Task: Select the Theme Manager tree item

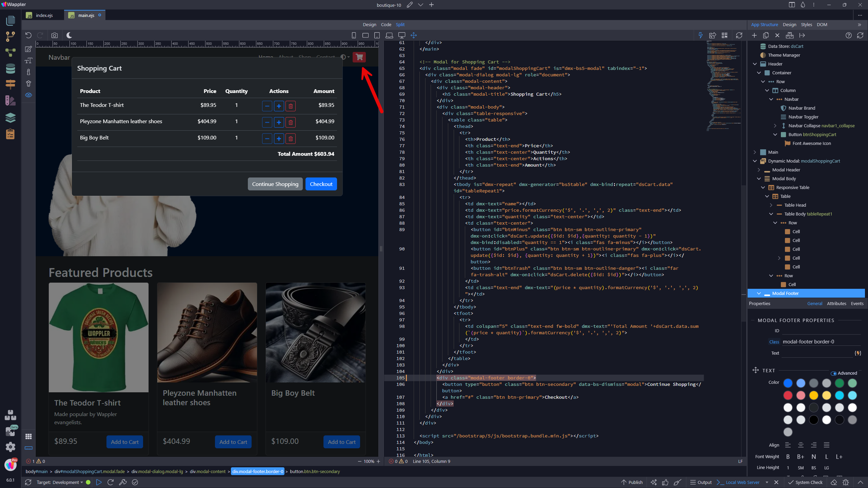Action: pyautogui.click(x=784, y=55)
